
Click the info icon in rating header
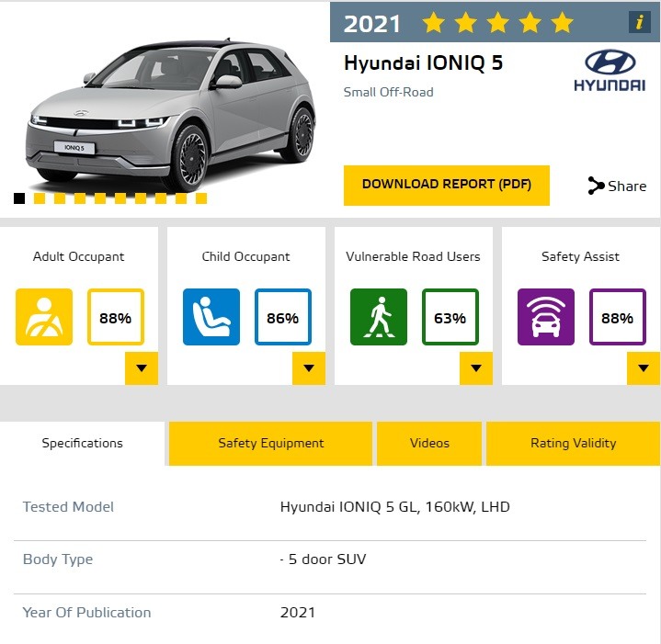640,22
